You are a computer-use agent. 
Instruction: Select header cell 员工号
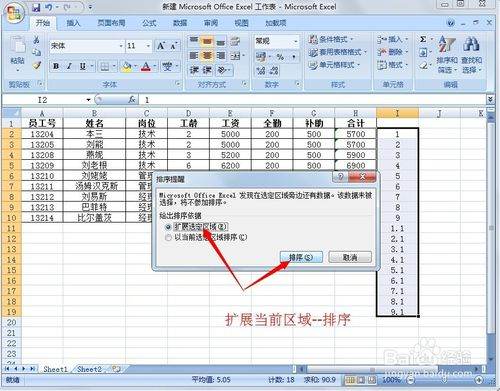click(42, 123)
